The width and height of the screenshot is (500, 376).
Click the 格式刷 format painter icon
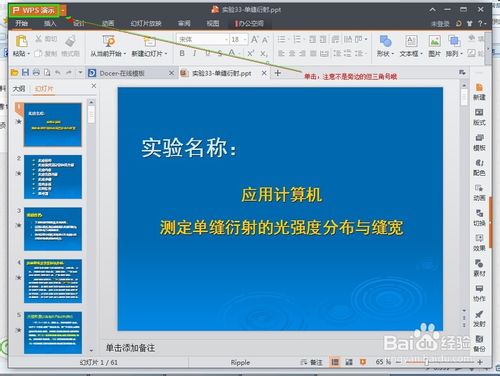70,41
